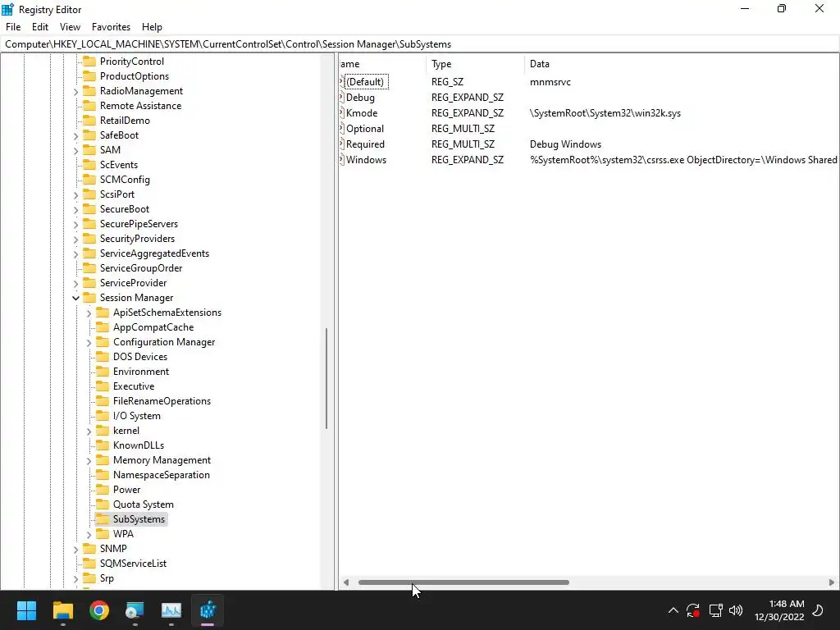Click the tree pane vertical scrollbar thumb

click(x=326, y=378)
